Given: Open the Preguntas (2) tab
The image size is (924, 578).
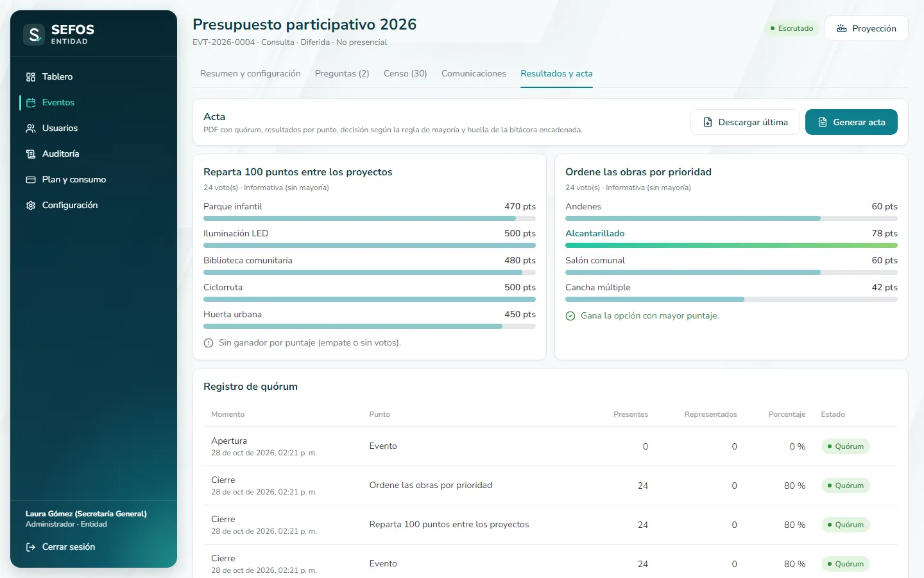Looking at the screenshot, I should point(342,74).
